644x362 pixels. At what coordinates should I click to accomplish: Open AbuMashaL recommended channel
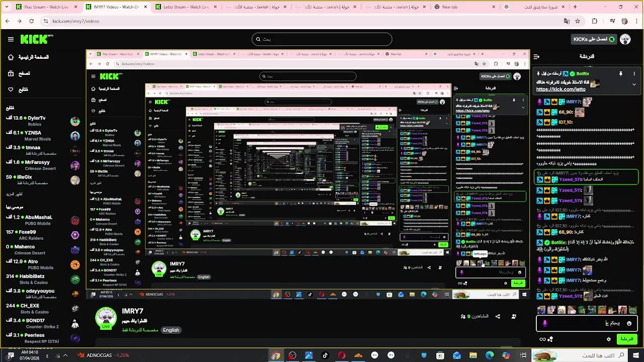43,220
